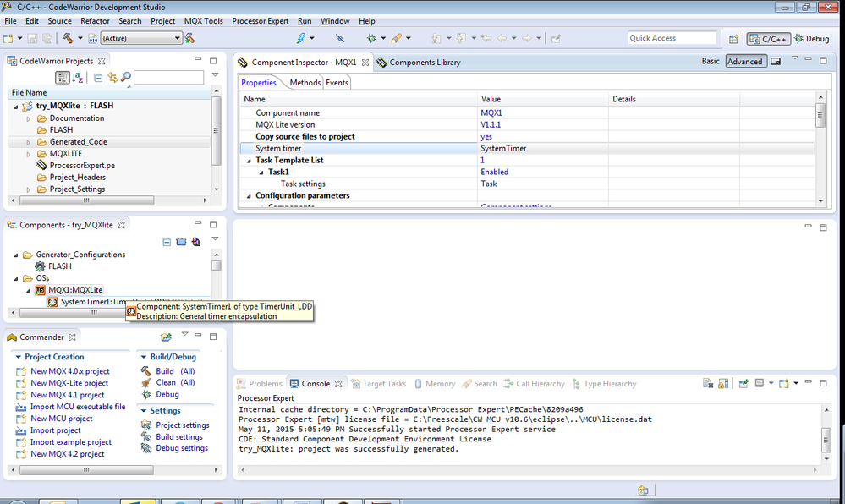The height and width of the screenshot is (504, 845).
Task: Click Open Perspective icon beside C/C++ button
Action: 733,38
